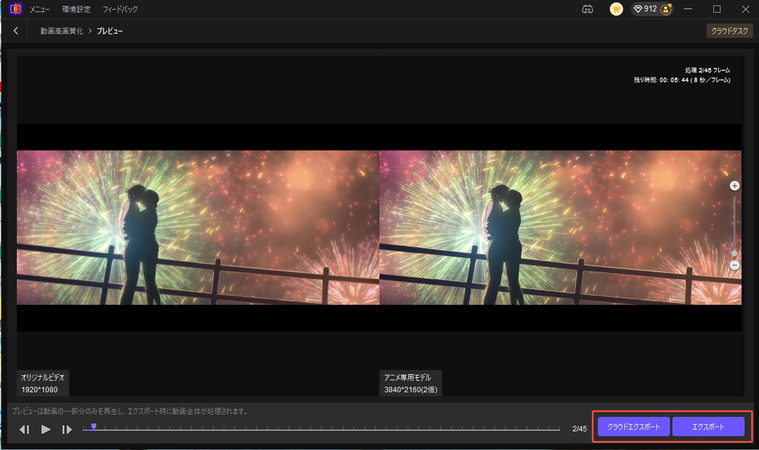Adjust the vertical zoom slider handle
This screenshot has height=450, width=759.
click(734, 253)
